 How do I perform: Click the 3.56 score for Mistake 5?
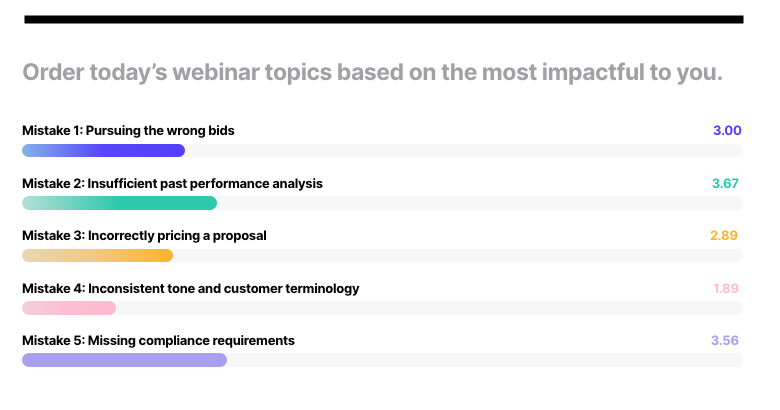[724, 340]
